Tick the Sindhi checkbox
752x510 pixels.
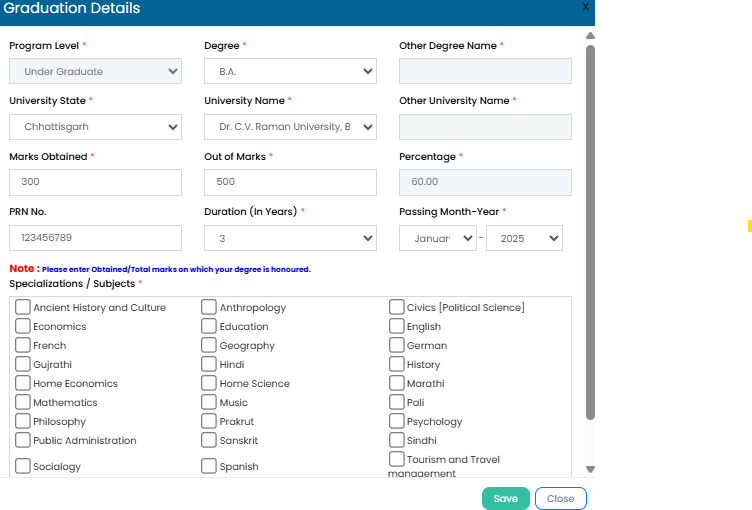397,440
